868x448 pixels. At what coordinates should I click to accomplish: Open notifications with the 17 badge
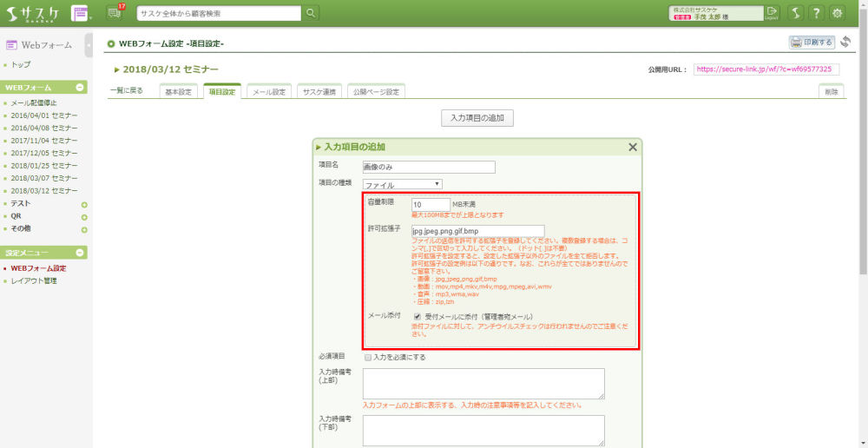point(115,12)
